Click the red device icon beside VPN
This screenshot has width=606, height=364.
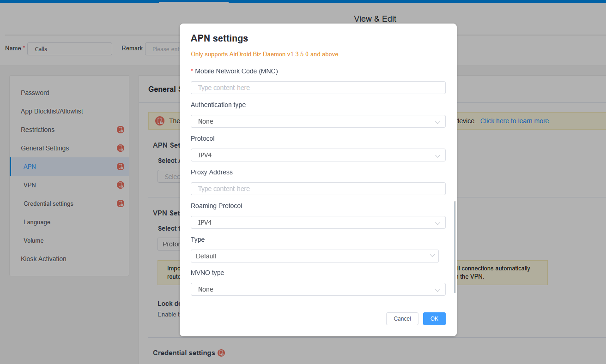pos(121,185)
